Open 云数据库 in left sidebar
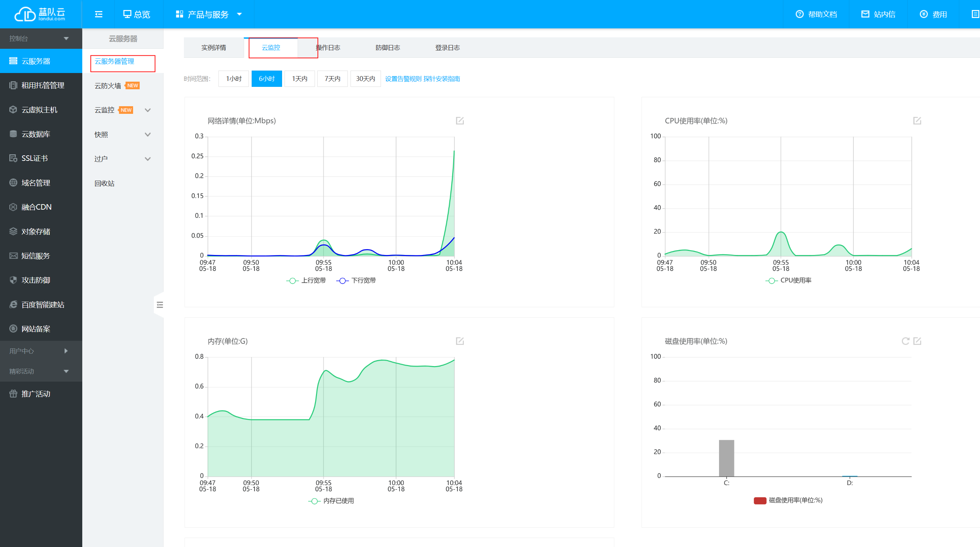The height and width of the screenshot is (547, 980). coord(36,134)
